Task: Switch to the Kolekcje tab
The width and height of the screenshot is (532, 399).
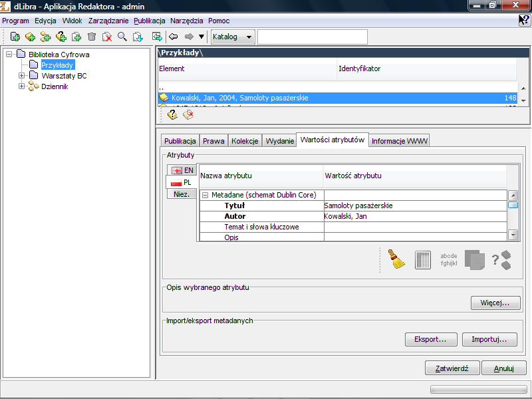Action: (x=245, y=141)
